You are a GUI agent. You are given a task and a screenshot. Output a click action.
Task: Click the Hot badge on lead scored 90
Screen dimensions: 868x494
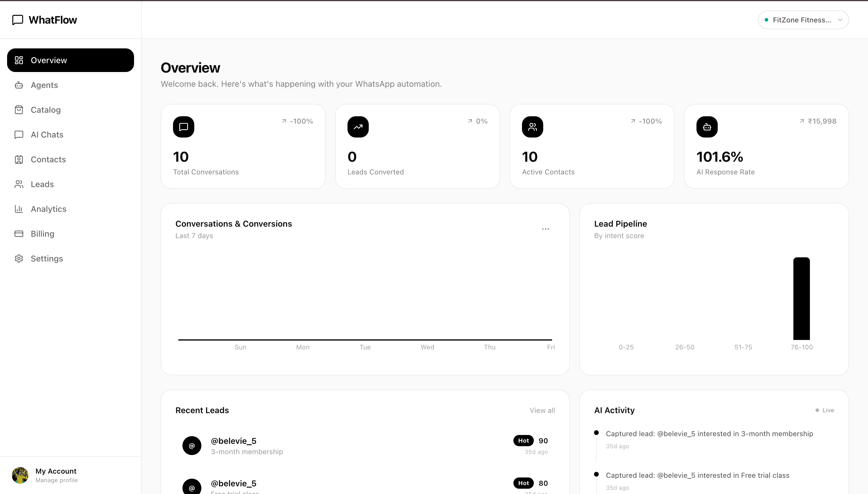pyautogui.click(x=523, y=440)
